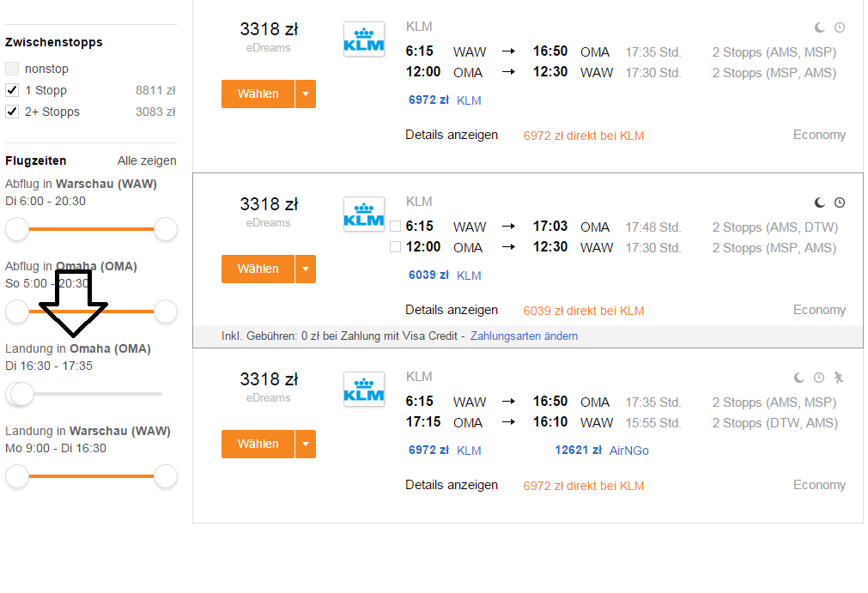868x593 pixels.
Task: Expand Details anzeigen for the first flight
Action: click(452, 135)
